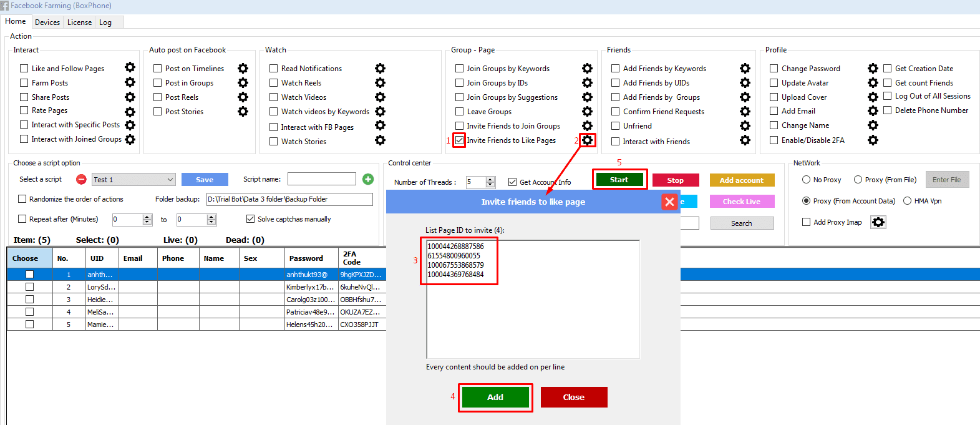
Task: Open gear for Invite Friends to Like Pages
Action: tap(587, 140)
